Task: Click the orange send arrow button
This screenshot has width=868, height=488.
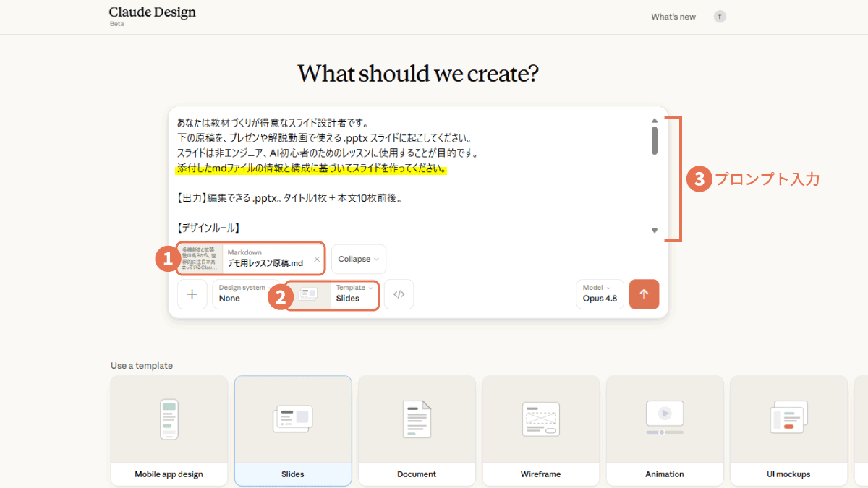Action: click(x=644, y=294)
